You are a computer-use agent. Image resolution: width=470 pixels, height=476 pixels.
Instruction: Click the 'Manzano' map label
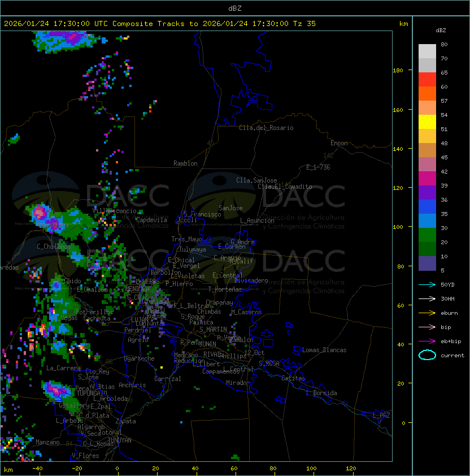pos(47,442)
